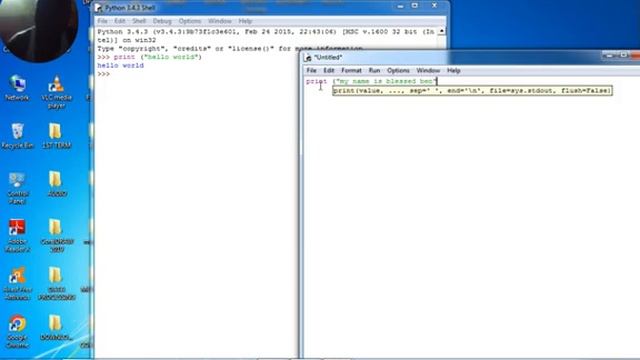Viewport: 640px width, 360px height.
Task: Open Edit menu in Untitled editor
Action: coord(329,71)
